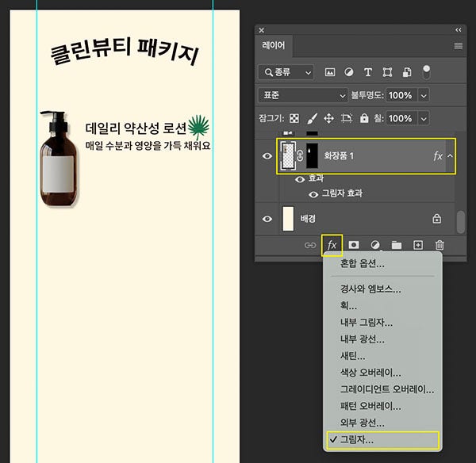Viewport: 476px width, 463px height.
Task: Click the link layers icon
Action: point(310,245)
